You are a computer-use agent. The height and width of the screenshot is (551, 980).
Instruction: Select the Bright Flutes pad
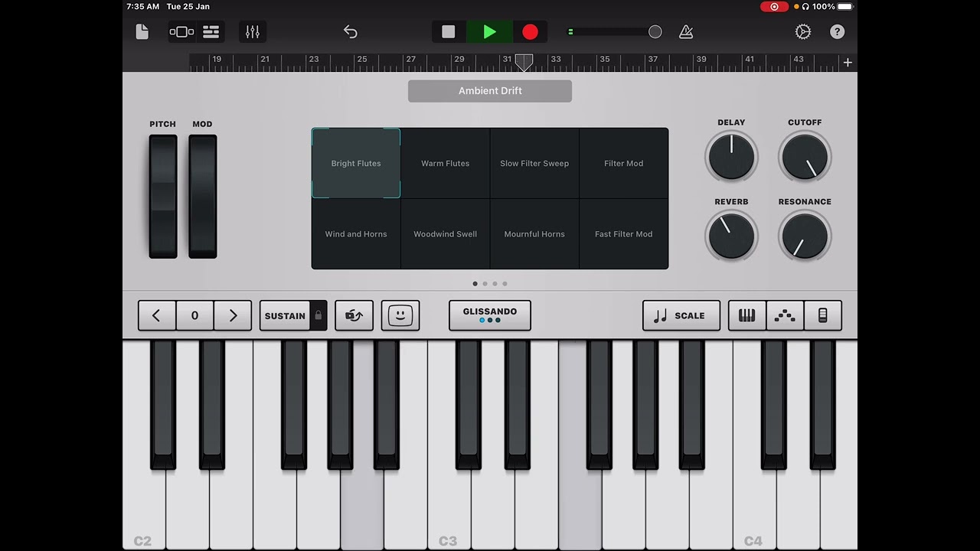click(x=356, y=163)
